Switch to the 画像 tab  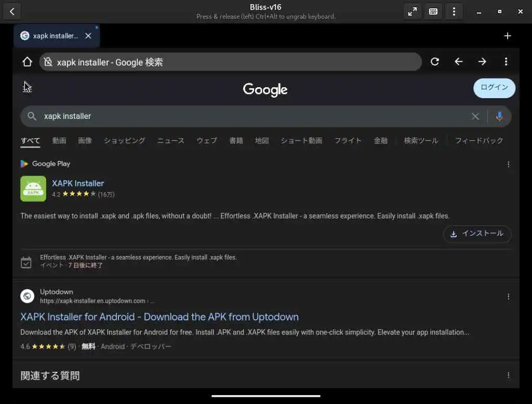pyautogui.click(x=85, y=141)
